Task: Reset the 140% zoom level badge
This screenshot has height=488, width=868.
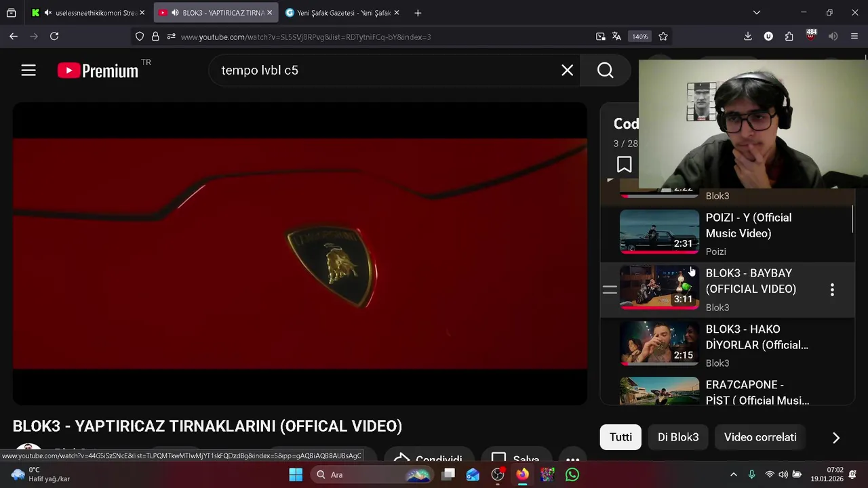Action: [x=640, y=37]
